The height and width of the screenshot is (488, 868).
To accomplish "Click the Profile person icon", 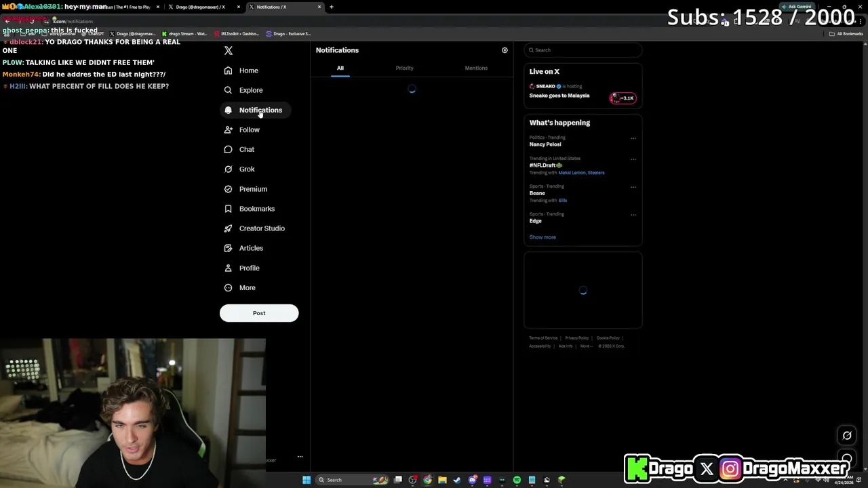I will (x=228, y=268).
